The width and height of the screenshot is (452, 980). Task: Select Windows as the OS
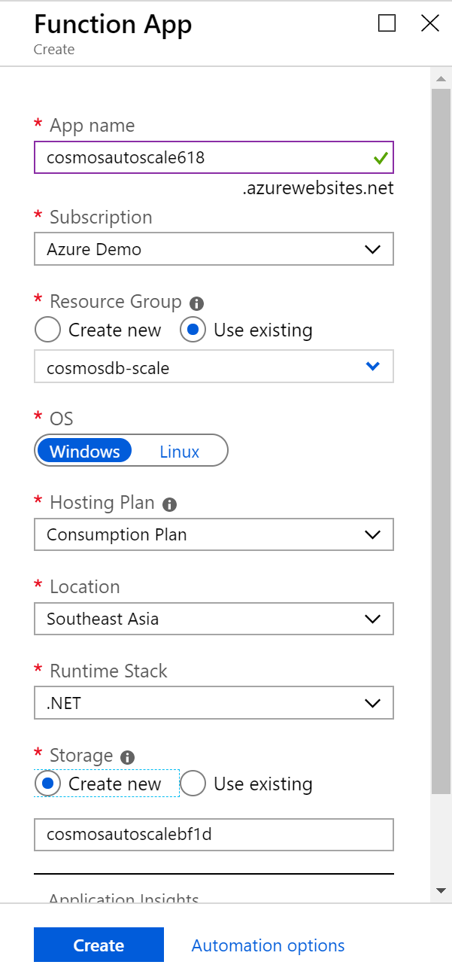point(85,452)
